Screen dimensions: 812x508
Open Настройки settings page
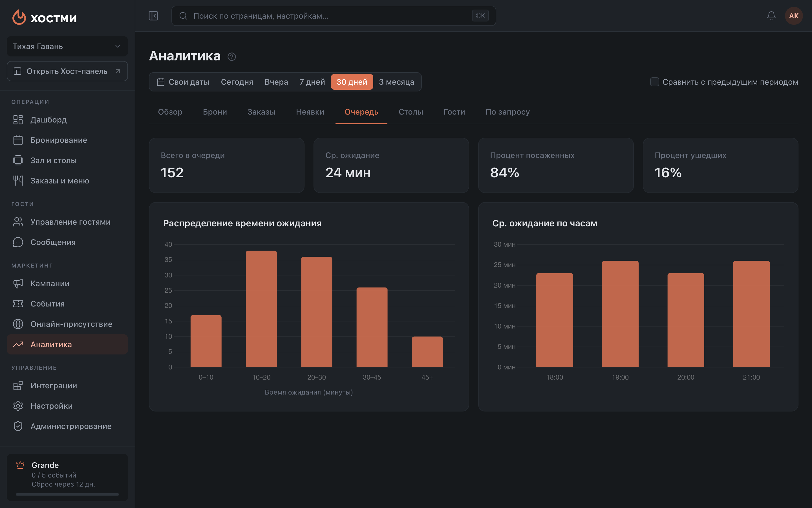(x=67, y=406)
